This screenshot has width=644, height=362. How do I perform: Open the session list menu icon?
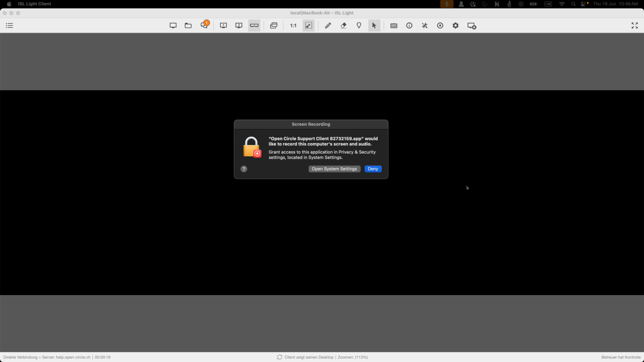[x=9, y=25]
